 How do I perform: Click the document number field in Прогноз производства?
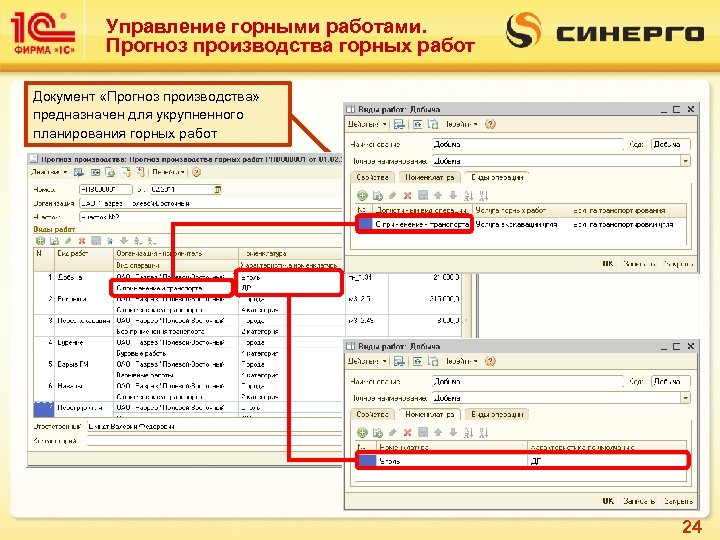pyautogui.click(x=105, y=189)
